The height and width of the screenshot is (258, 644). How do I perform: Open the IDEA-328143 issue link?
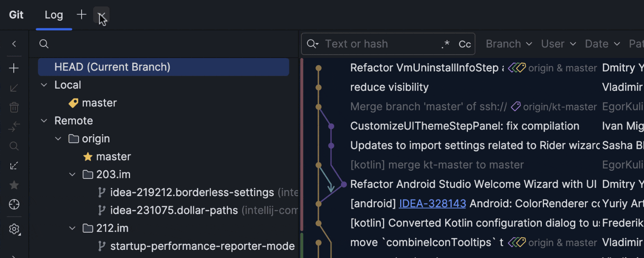[432, 203]
